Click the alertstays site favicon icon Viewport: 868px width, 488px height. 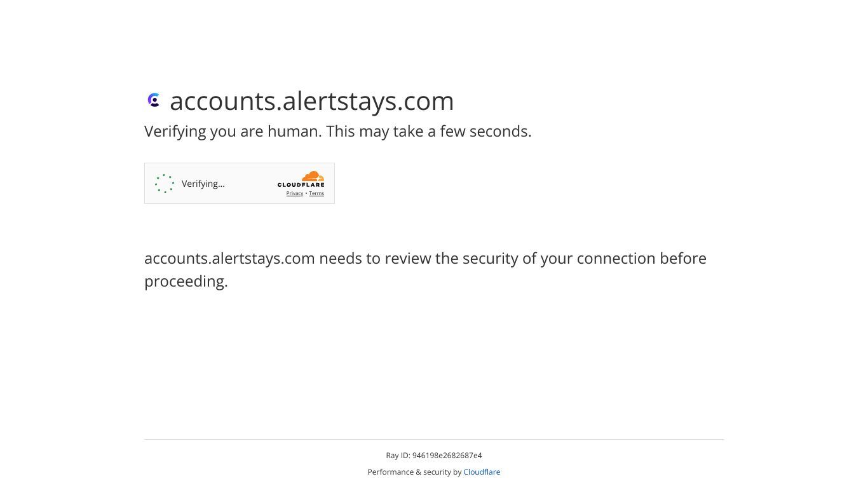[154, 100]
